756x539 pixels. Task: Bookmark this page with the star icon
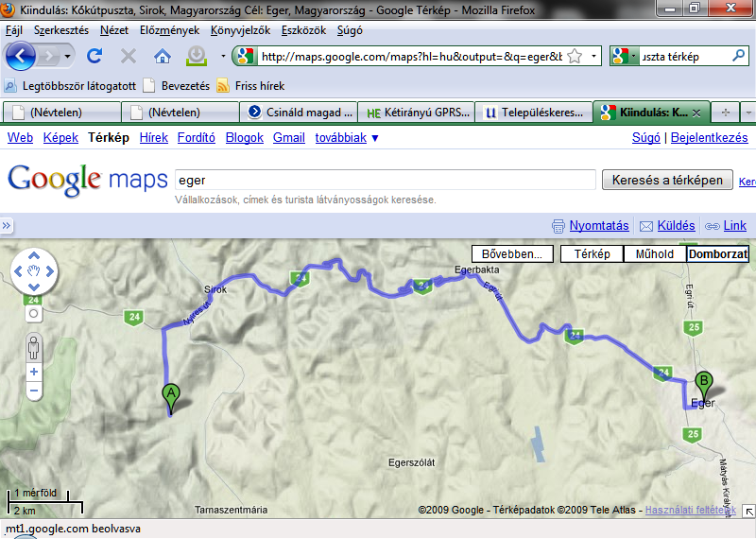point(575,57)
